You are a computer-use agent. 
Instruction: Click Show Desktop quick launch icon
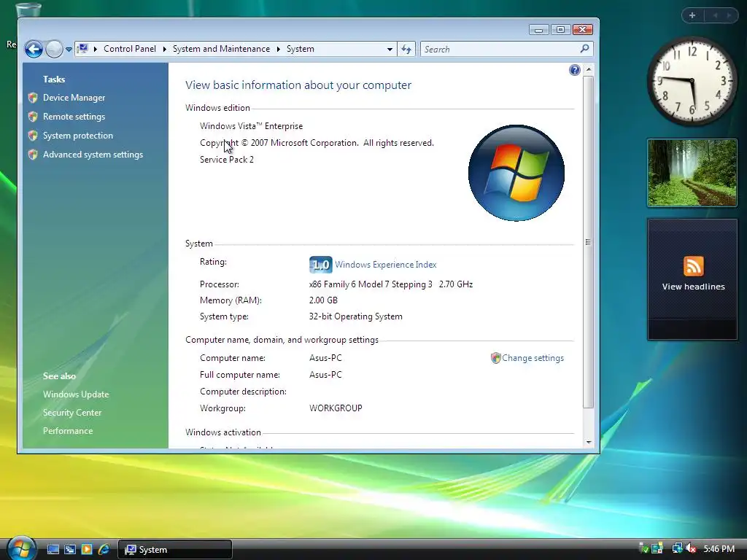[x=53, y=550]
